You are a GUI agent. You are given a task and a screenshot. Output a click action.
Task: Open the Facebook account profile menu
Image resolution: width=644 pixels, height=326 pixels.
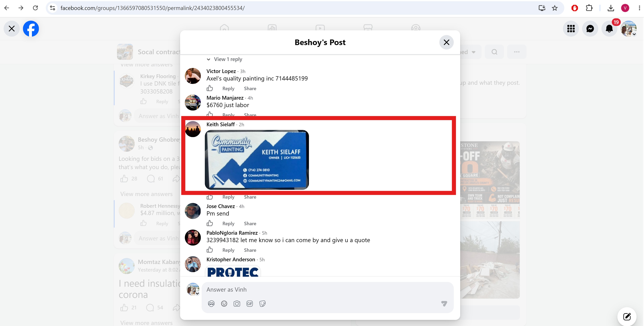[x=629, y=29]
